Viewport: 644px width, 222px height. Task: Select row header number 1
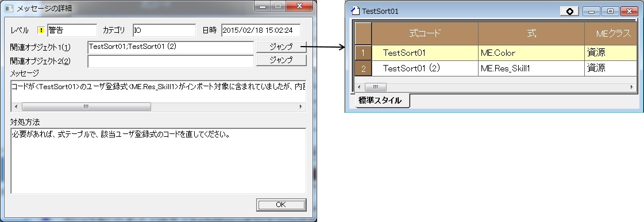coord(364,53)
